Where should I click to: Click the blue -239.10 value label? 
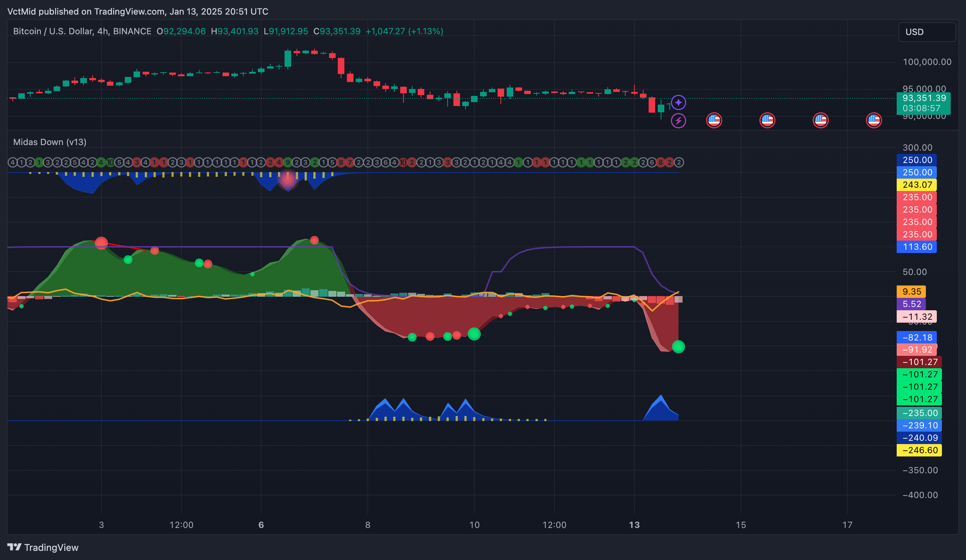pos(919,425)
